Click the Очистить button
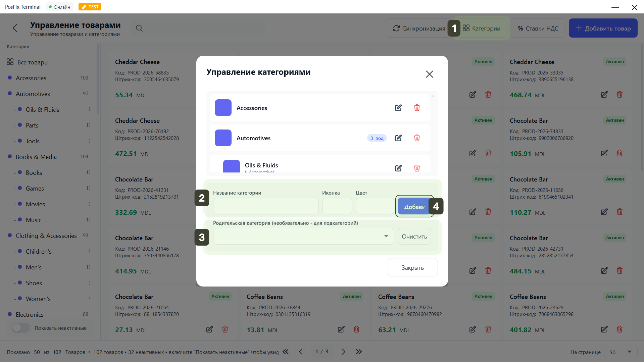Screen dimensions: 644x362 [x=414, y=237]
